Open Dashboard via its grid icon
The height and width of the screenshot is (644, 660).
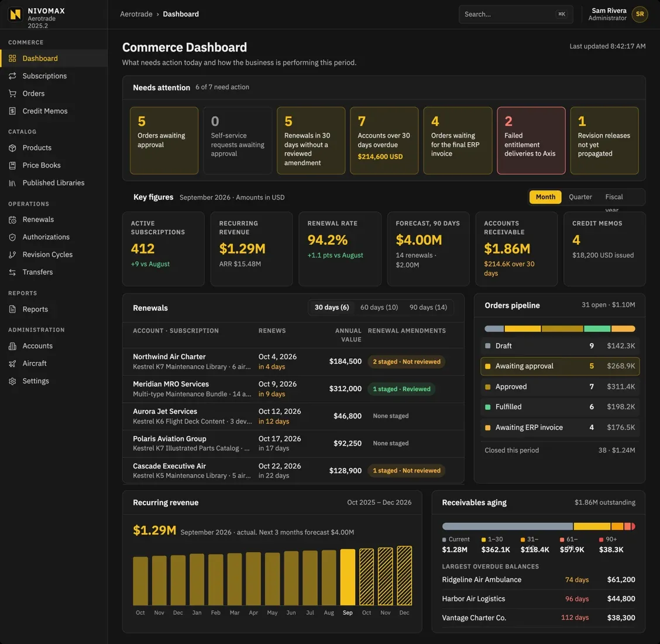12,59
